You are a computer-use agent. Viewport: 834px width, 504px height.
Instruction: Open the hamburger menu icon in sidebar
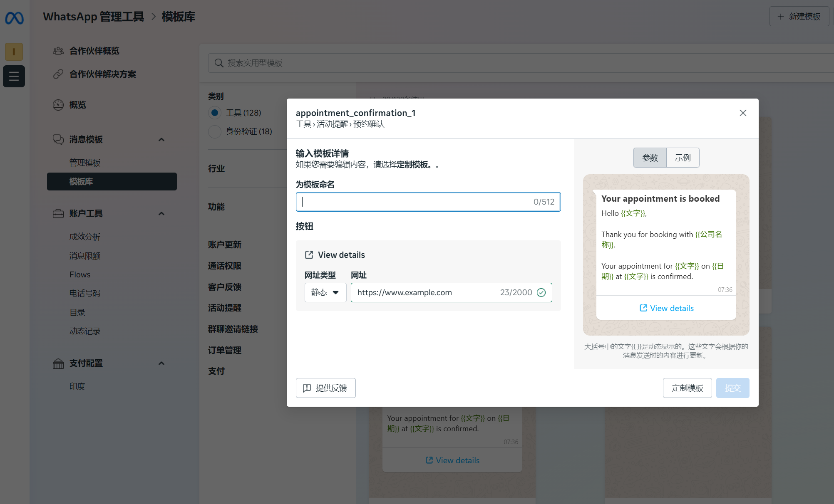coord(14,77)
